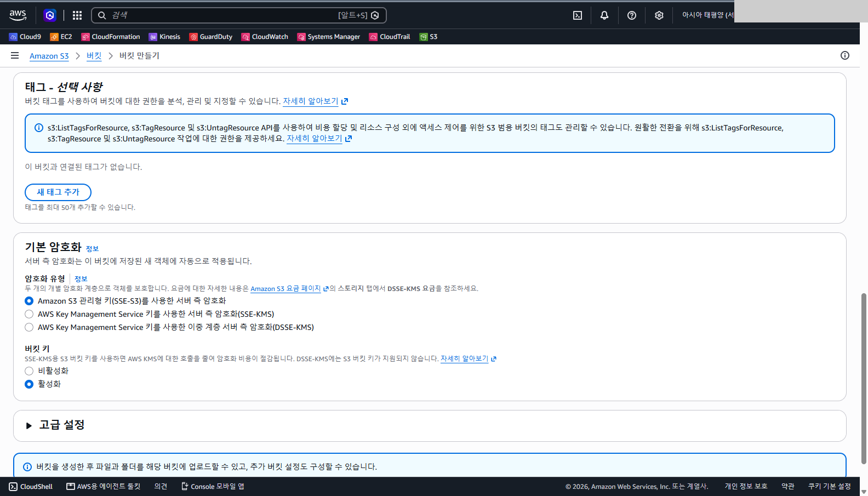Open CloudShell in the footer bar
The image size is (868, 496).
click(31, 487)
